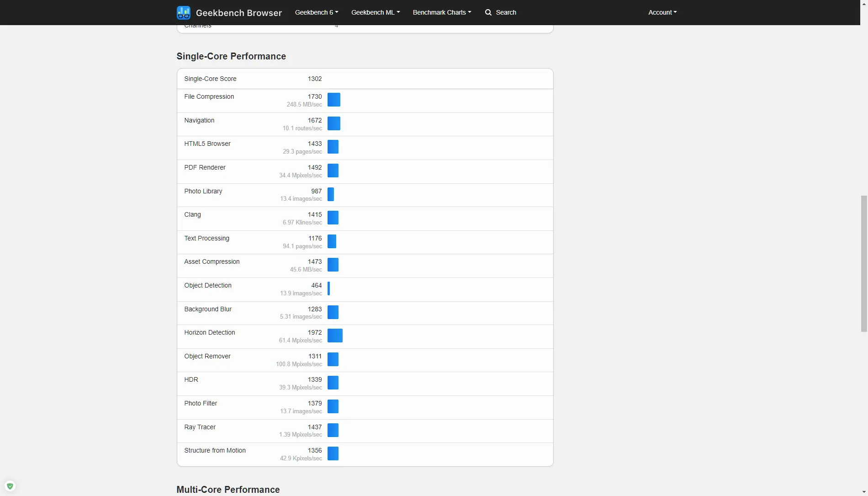
Task: Open the Benchmark Charts dropdown
Action: (442, 12)
